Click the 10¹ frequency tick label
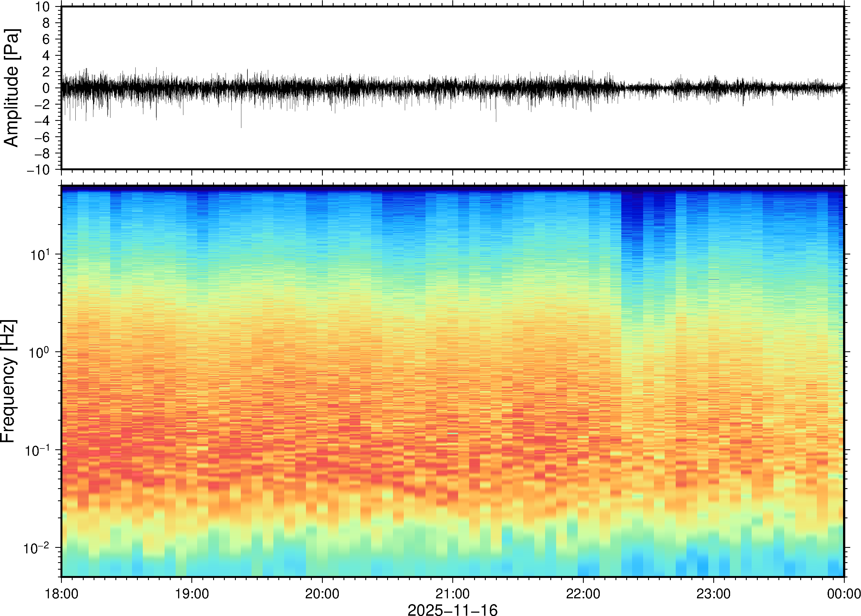This screenshot has width=861, height=616. click(x=39, y=254)
